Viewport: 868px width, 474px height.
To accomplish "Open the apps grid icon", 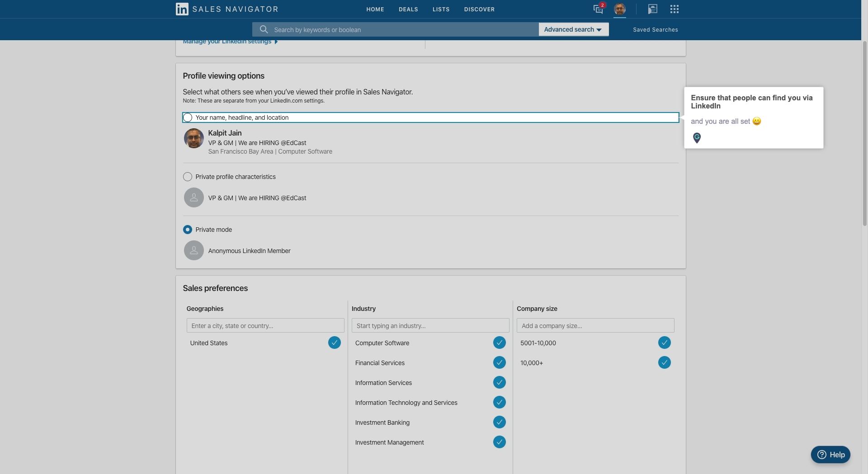I will 675,9.
